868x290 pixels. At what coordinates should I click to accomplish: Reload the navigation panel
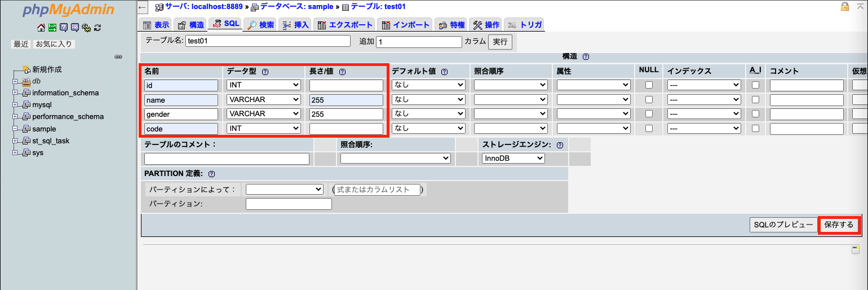(98, 27)
